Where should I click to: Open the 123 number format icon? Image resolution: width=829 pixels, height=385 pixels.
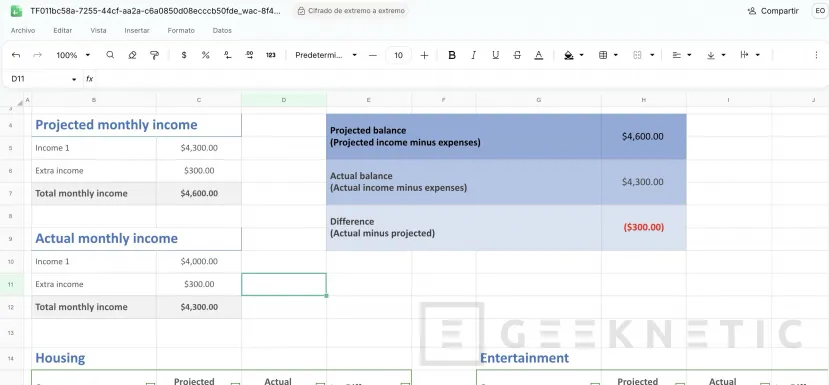point(271,55)
